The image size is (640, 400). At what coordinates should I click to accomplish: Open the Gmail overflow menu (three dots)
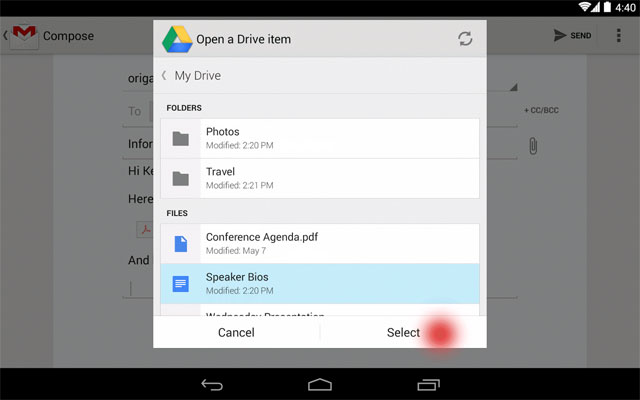(619, 36)
